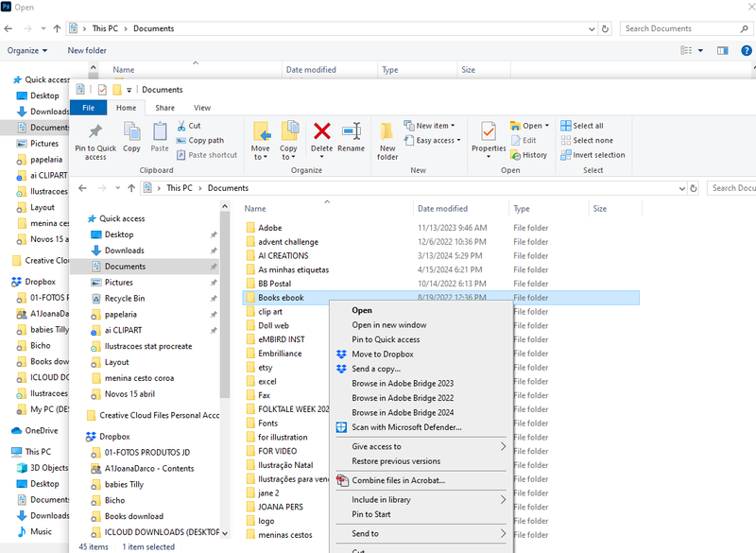Select all items using Select all
The height and width of the screenshot is (553, 756).
click(x=589, y=124)
